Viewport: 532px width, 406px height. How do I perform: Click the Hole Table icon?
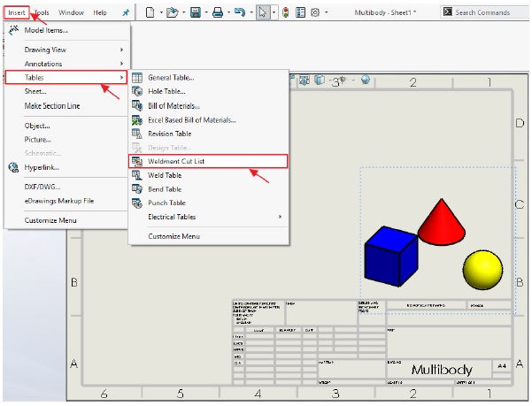[x=137, y=91]
